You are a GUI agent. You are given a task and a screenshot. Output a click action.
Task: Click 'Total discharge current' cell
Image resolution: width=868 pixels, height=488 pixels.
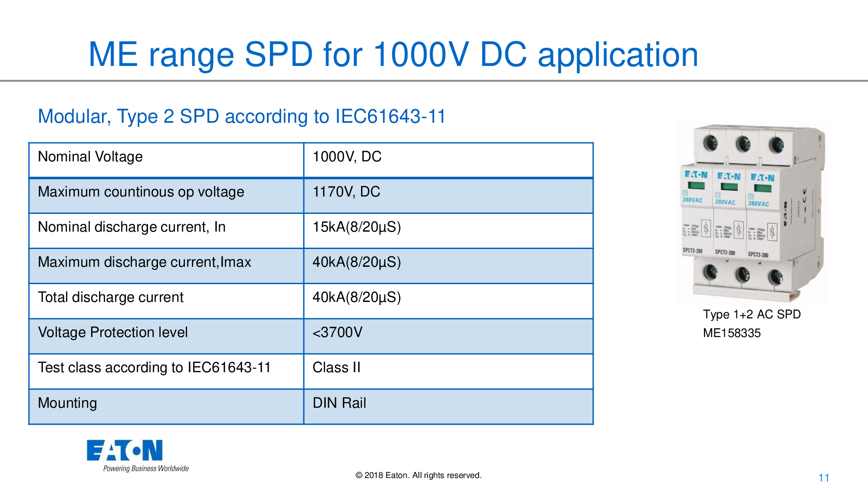(166, 301)
